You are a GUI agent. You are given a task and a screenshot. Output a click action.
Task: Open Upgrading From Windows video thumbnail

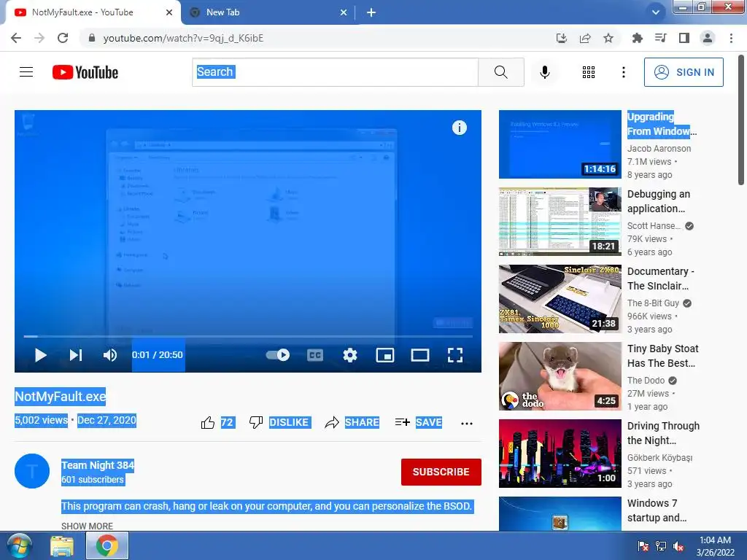(x=560, y=144)
